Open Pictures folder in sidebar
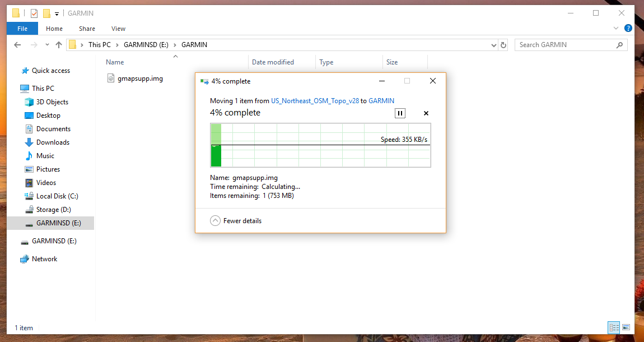Screen dimensions: 644x342 48,169
